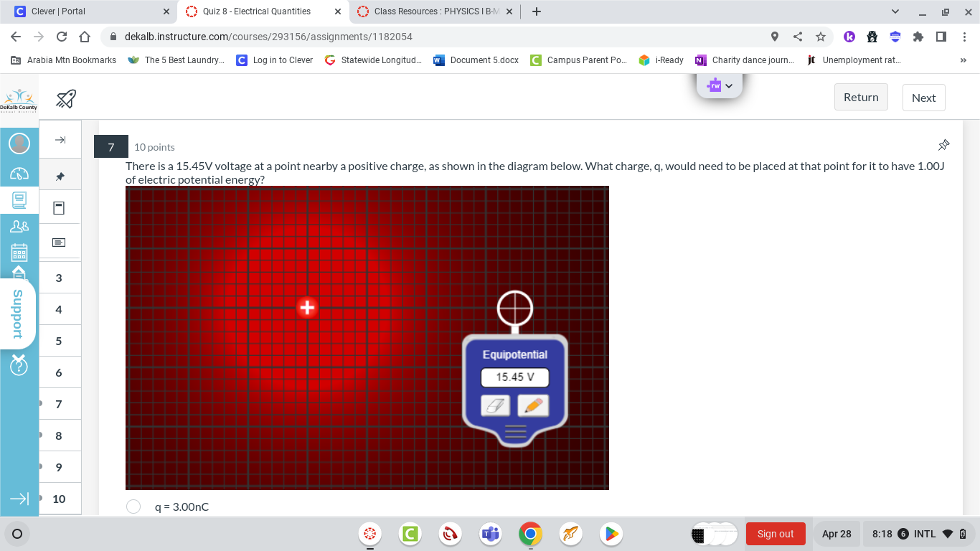Image resolution: width=980 pixels, height=551 pixels.
Task: Click the Help question mark icon
Action: [x=19, y=366]
